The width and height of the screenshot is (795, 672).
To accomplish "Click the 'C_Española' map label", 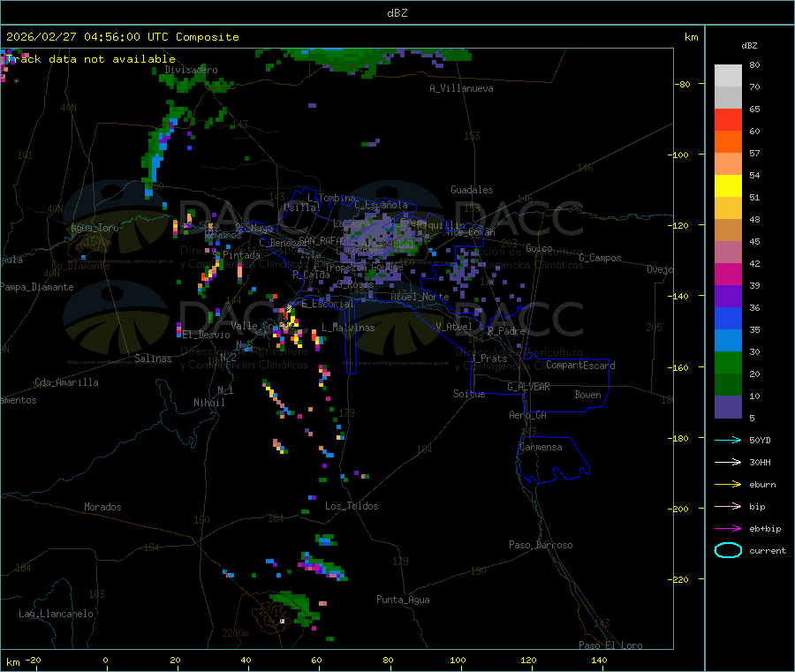I will tap(381, 205).
